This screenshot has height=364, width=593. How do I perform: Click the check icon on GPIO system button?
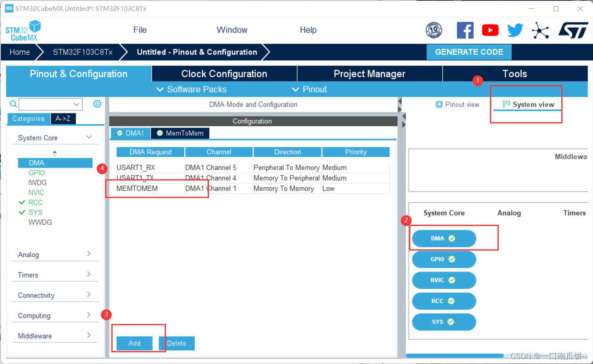[452, 259]
